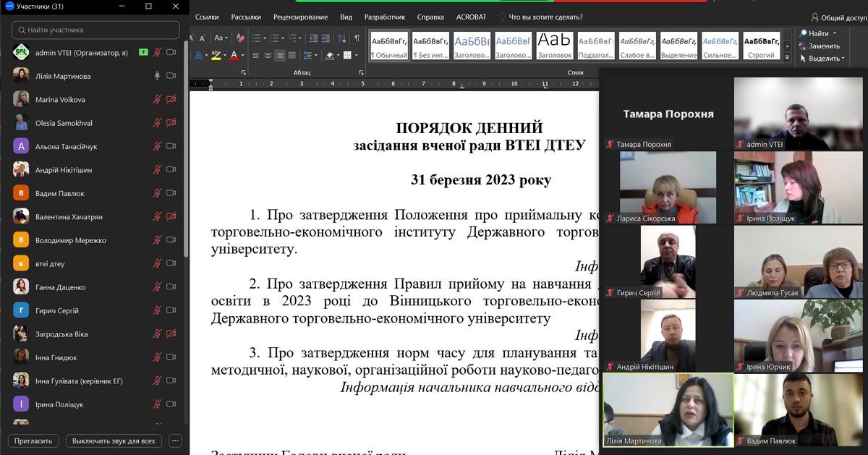Apply center alignment to the paragraph
Image resolution: width=868 pixels, height=455 pixels.
(x=268, y=55)
